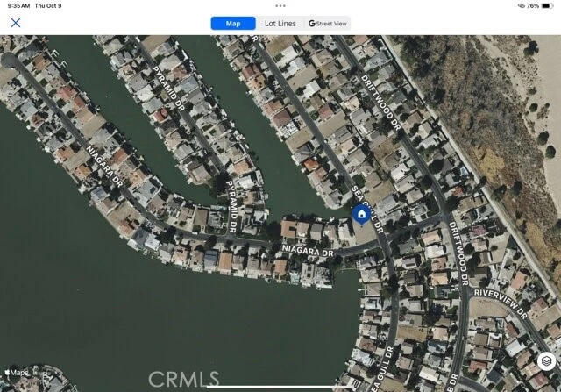Tap the upper-left Niagara Dr street label
Image resolution: width=561 pixels, height=392 pixels.
click(104, 166)
